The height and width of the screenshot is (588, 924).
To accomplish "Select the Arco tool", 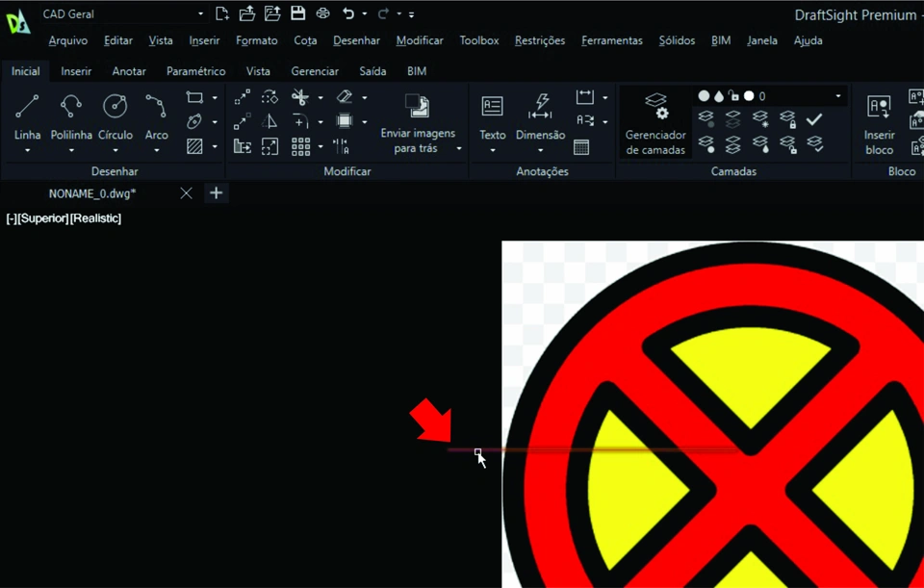I will pos(156,116).
